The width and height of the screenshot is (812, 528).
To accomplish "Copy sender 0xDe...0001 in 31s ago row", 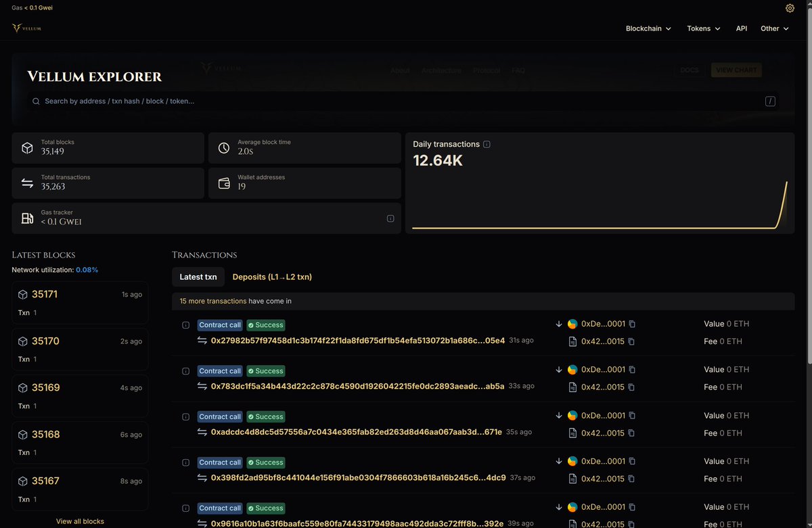I will pos(632,324).
